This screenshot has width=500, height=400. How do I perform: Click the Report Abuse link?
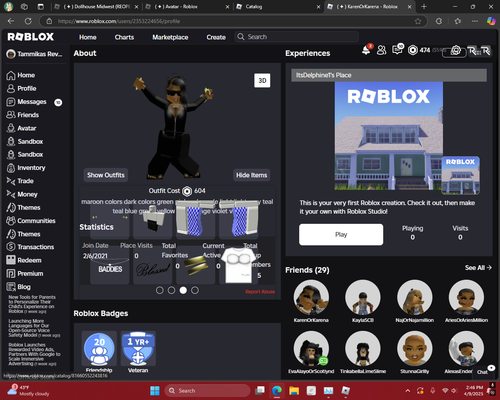coord(260,292)
